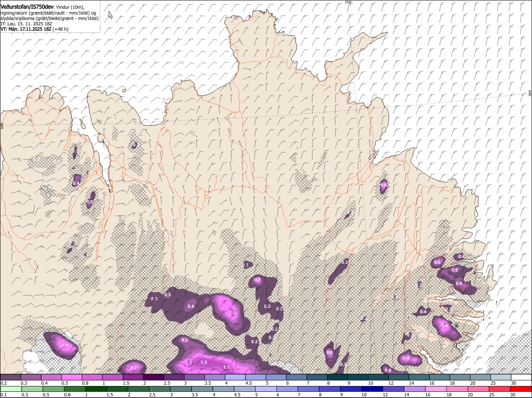Click the dark mauve snow swatch between 0.2 and 0.3
Screen dimensions: 532x398
(10, 377)
